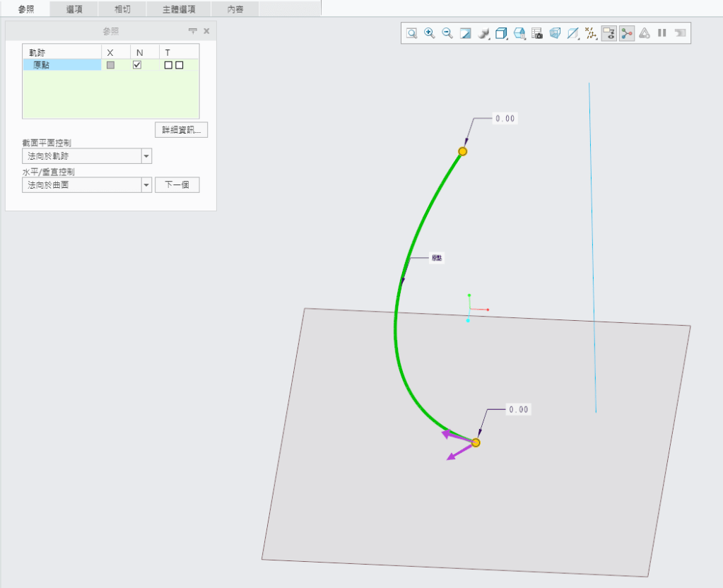This screenshot has height=588, width=723.
Task: Switch to the 相切 tab
Action: [122, 8]
